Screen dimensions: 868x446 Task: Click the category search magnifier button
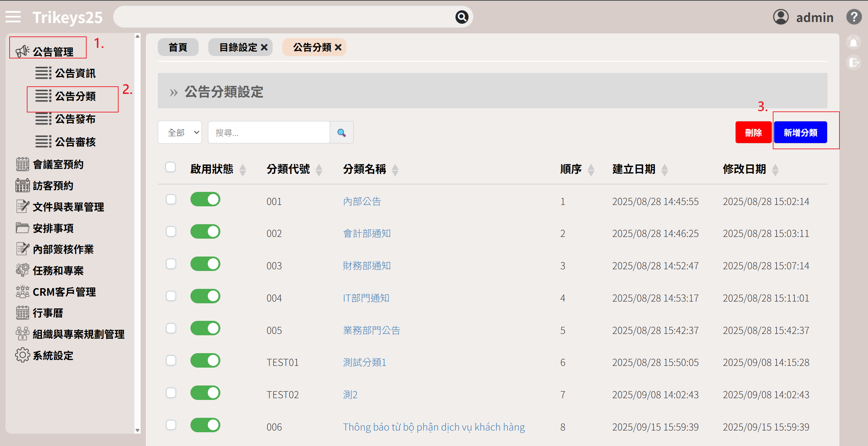click(341, 132)
